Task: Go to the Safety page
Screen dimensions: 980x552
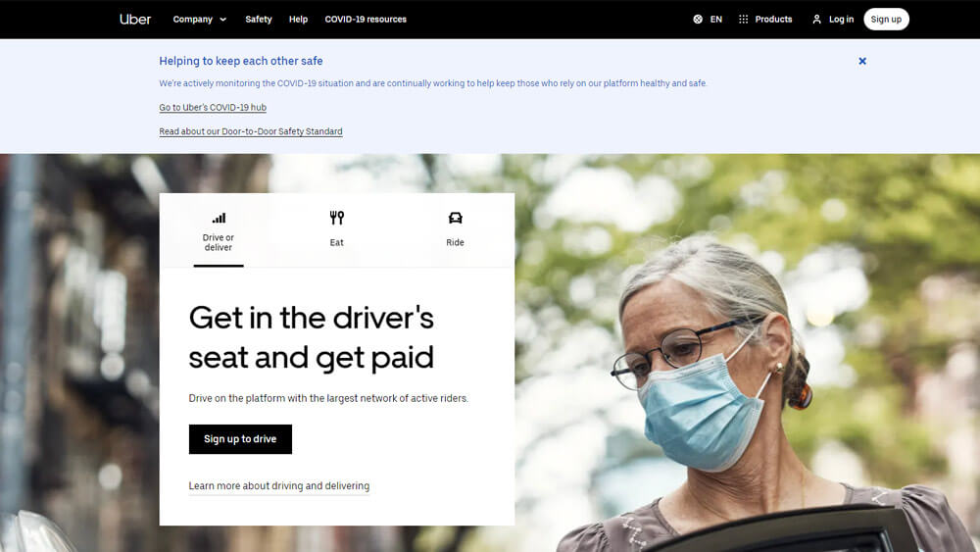Action: [x=258, y=20]
